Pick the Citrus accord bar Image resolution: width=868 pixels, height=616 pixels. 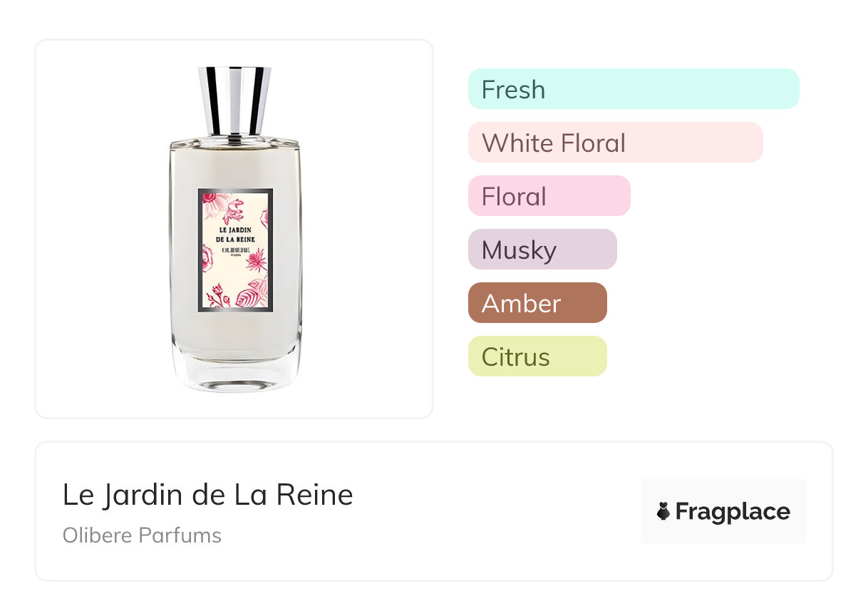click(537, 356)
